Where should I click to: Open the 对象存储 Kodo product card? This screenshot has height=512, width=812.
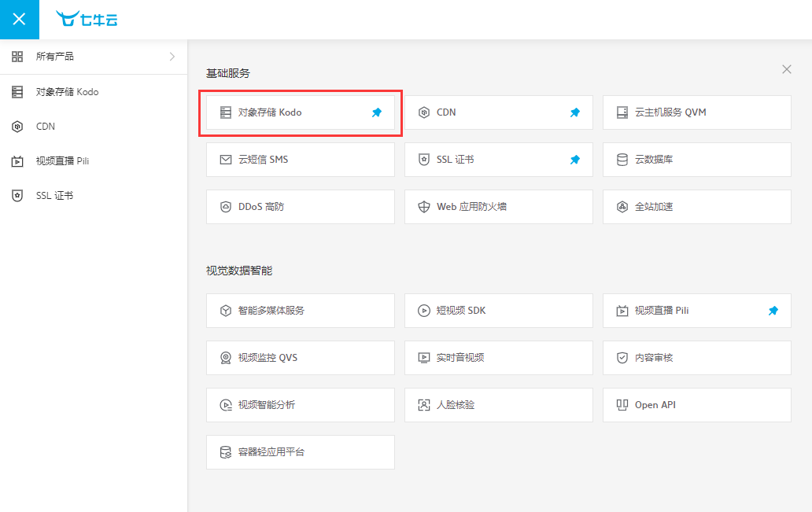pos(301,112)
